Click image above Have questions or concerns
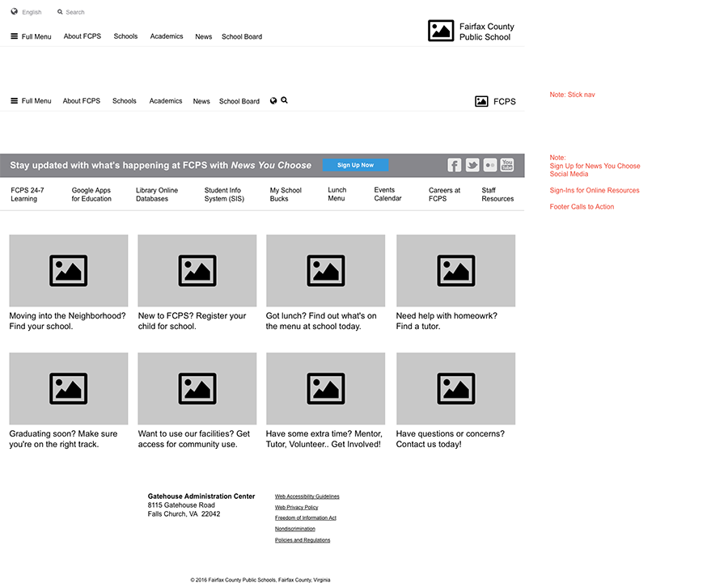The height and width of the screenshot is (583, 728). tap(456, 388)
